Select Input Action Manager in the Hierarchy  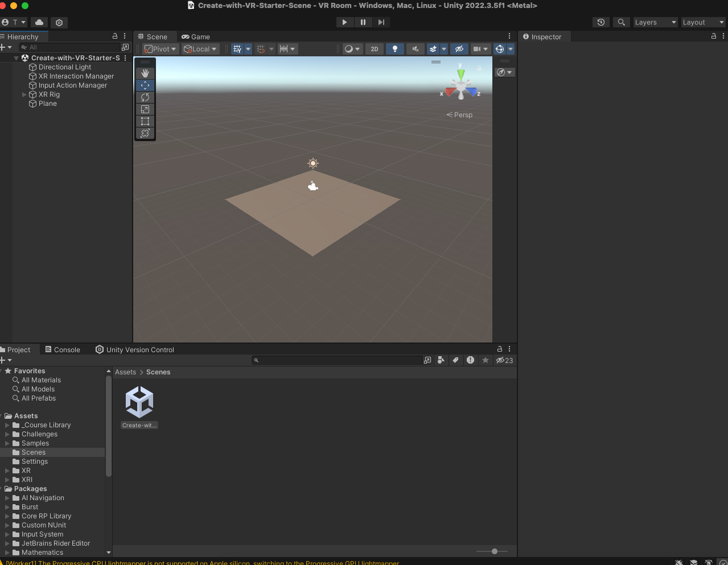pyautogui.click(x=73, y=85)
